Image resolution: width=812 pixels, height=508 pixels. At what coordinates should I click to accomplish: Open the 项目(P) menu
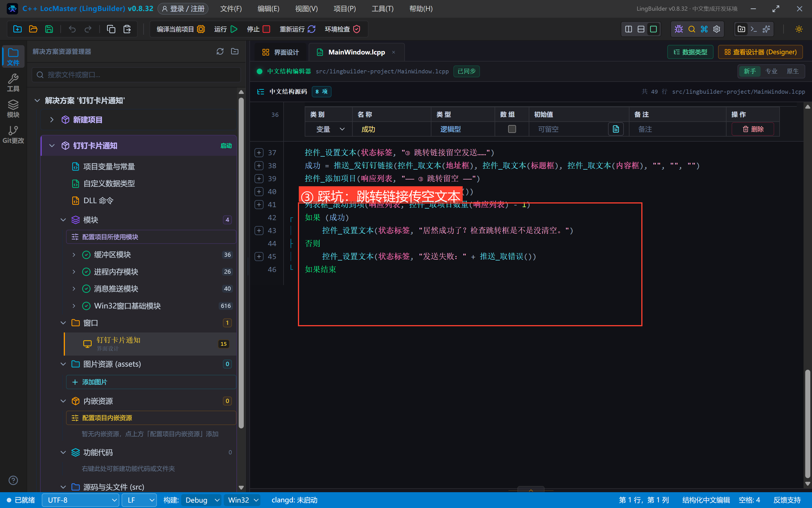coord(344,9)
